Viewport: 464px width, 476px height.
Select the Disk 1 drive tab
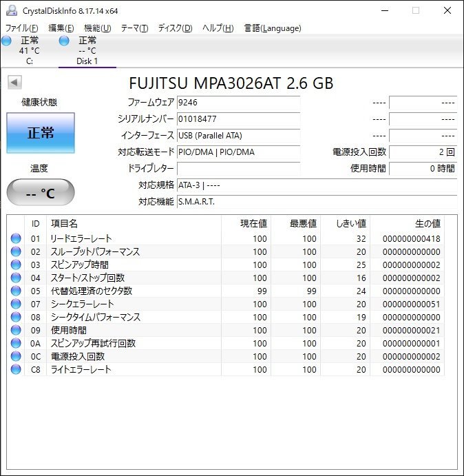(87, 51)
